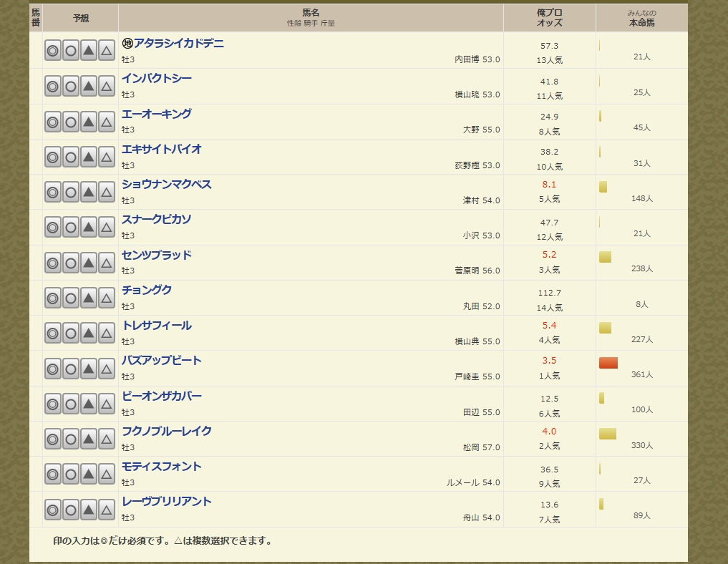Set white triangle △ on ビーオンザカバー
The width and height of the screenshot is (728, 564).
click(x=107, y=404)
